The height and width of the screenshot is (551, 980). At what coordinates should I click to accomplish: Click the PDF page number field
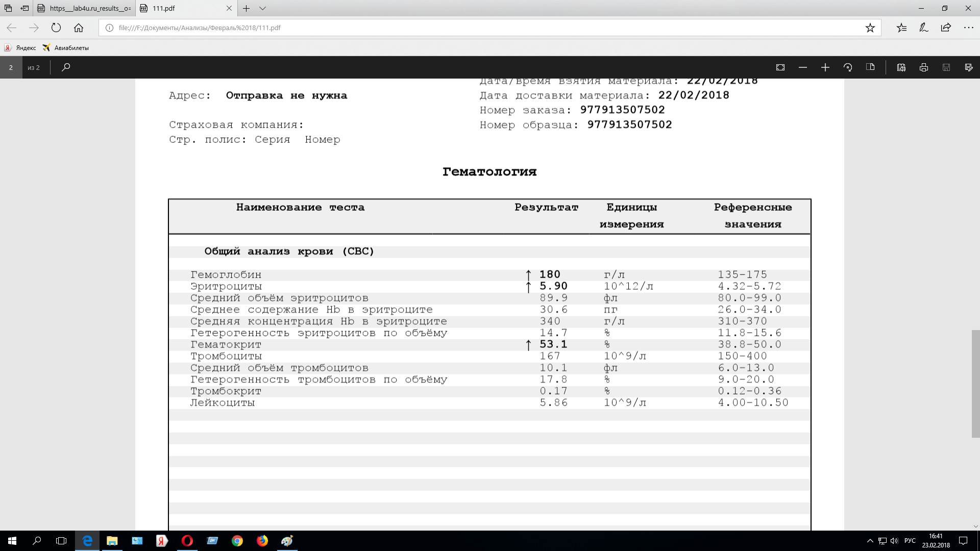click(x=11, y=67)
